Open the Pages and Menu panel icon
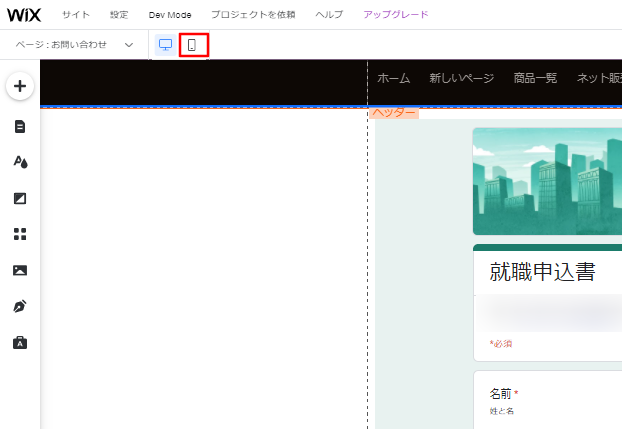The width and height of the screenshot is (622, 429). 20,126
